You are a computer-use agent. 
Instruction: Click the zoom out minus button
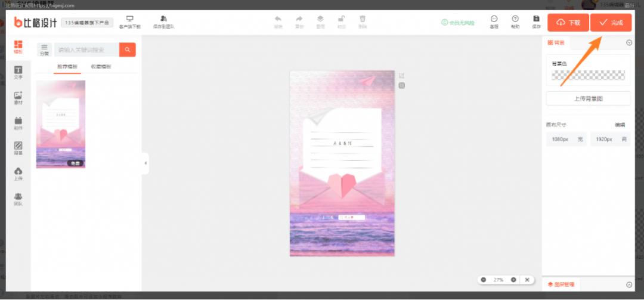click(483, 280)
